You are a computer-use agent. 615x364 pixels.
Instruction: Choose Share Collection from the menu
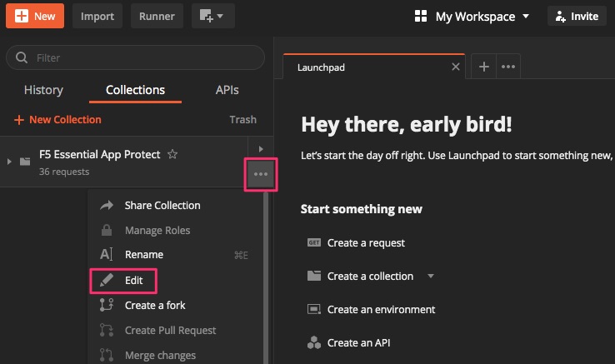[162, 206]
